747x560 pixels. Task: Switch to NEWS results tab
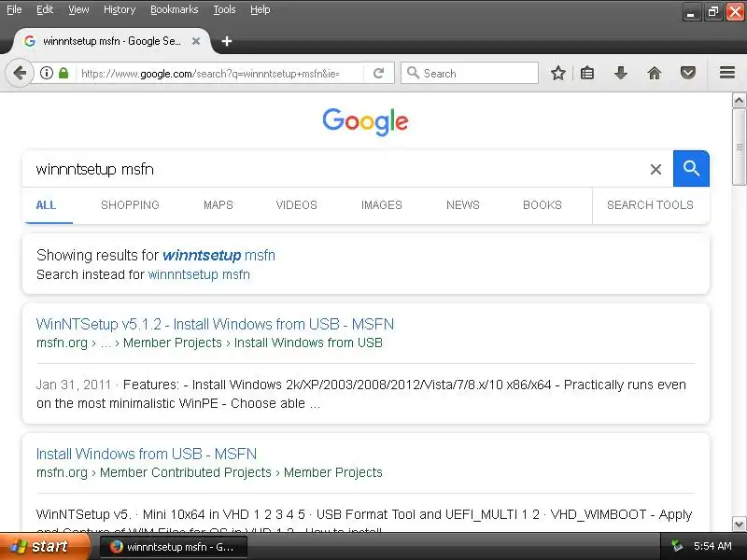point(462,205)
